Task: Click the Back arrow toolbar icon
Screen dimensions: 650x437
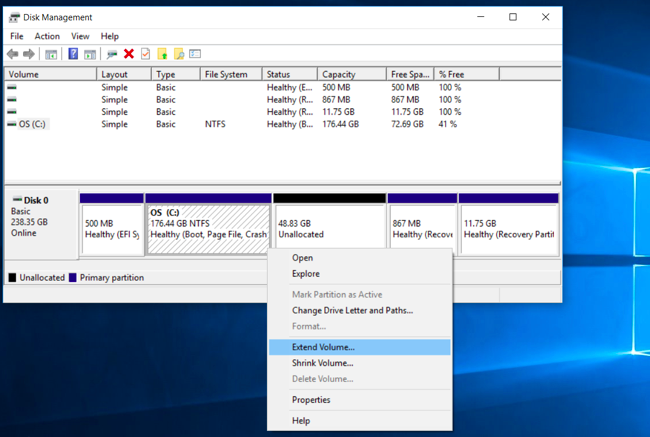Action: 13,54
